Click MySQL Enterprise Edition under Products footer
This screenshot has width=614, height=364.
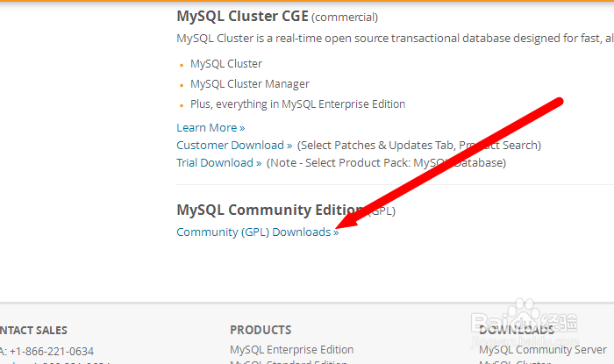click(x=292, y=349)
